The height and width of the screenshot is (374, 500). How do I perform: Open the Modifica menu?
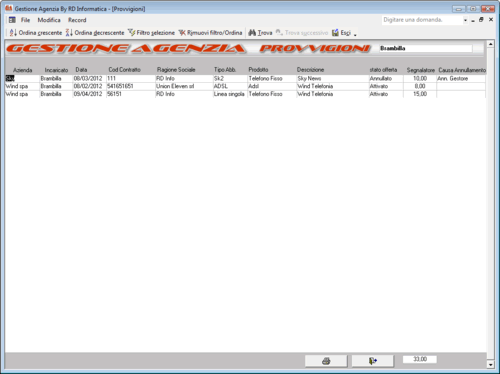pyautogui.click(x=49, y=20)
